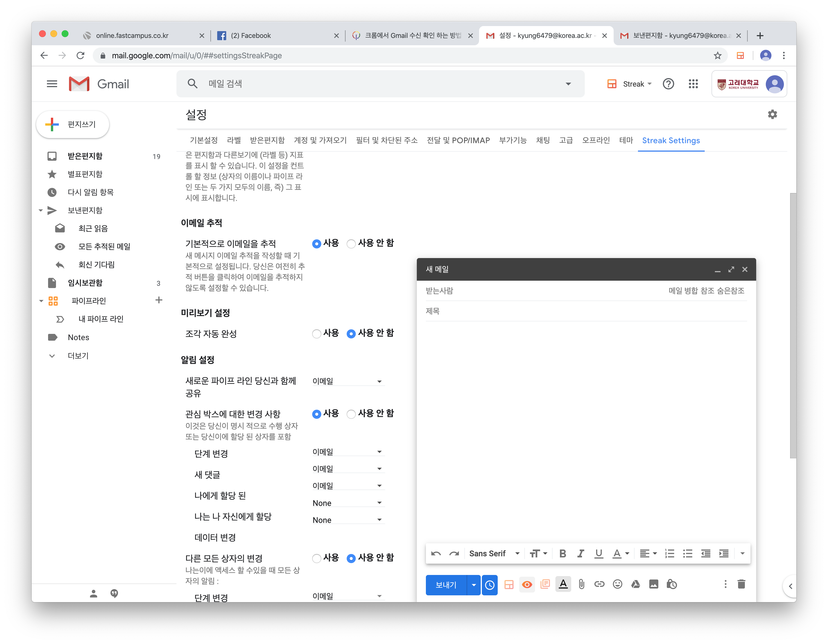The image size is (828, 644).
Task: Discard draft with the trash icon
Action: [741, 585]
